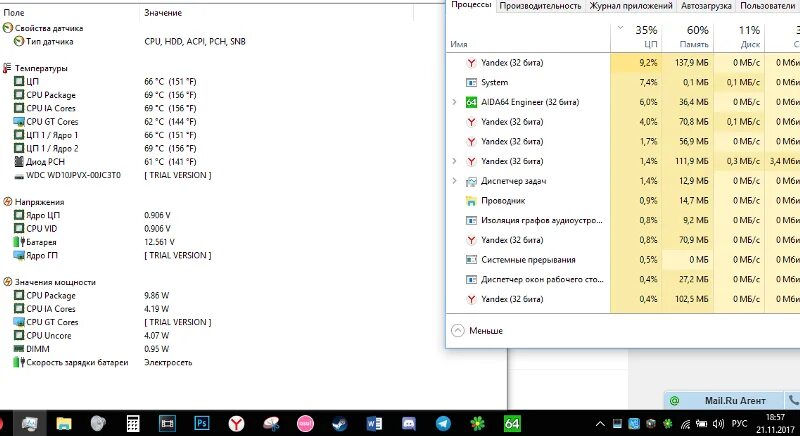Click the Проводник process folder icon
Screen dimensions: 800x436
coord(471,201)
